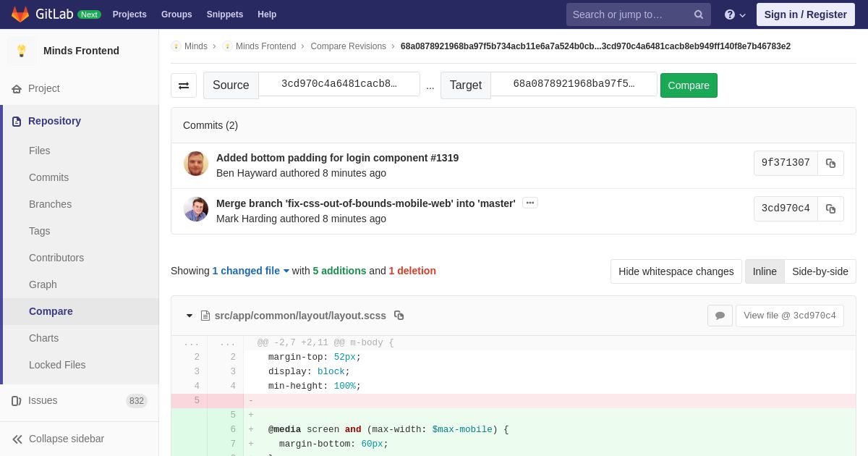Open Tags in sidebar
868x456 pixels.
click(x=40, y=231)
